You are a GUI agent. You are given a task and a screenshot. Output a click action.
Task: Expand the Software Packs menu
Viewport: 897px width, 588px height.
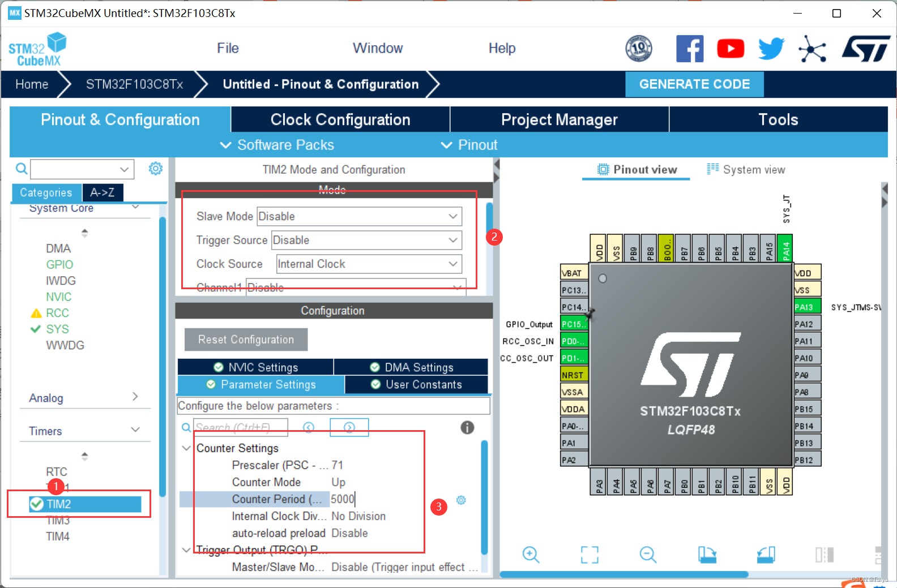[x=277, y=145]
